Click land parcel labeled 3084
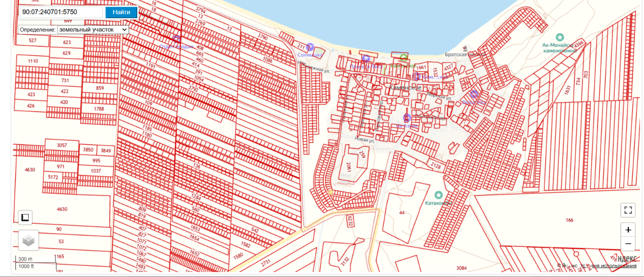This screenshot has height=277, width=644. (462, 268)
